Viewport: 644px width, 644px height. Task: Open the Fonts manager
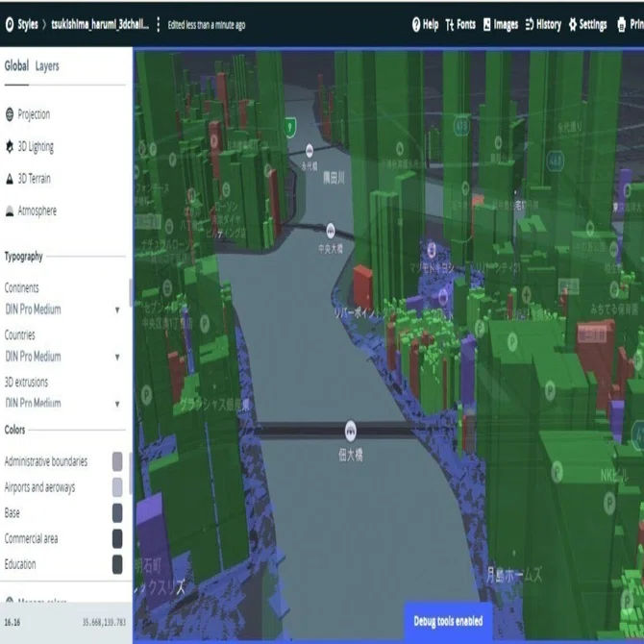[460, 25]
